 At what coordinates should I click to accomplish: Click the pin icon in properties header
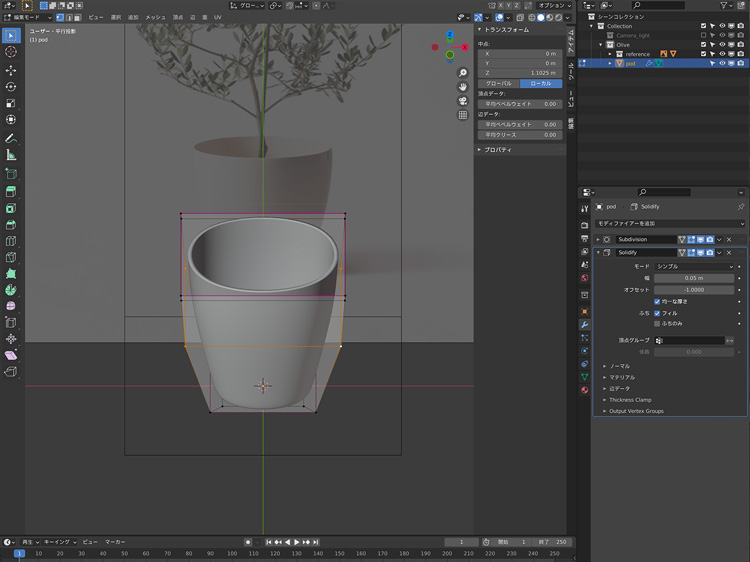[x=740, y=206]
